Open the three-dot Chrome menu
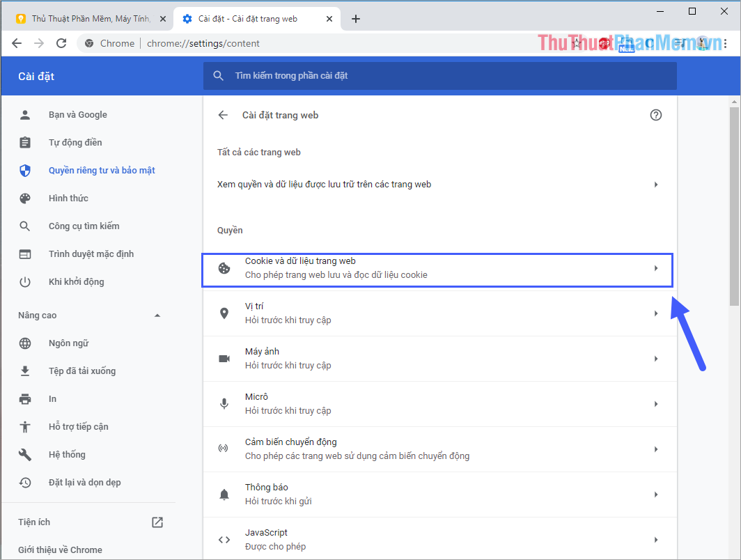Screen dimensions: 741x560 pos(727,42)
